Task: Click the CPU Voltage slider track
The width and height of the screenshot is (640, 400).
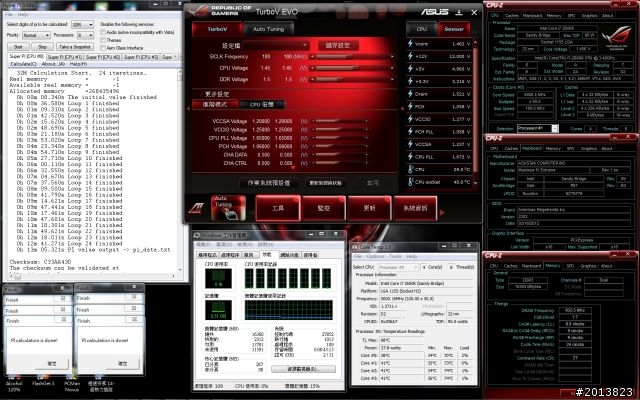Action: (352, 68)
